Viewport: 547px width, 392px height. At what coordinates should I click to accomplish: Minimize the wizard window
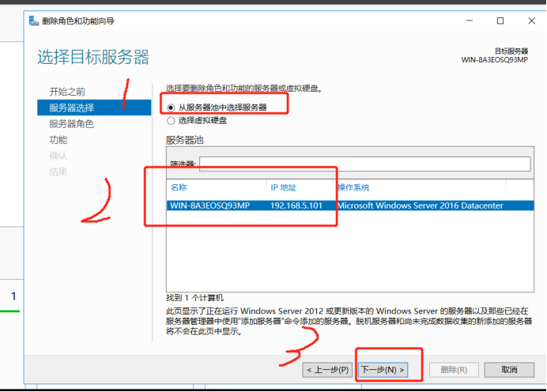point(470,21)
